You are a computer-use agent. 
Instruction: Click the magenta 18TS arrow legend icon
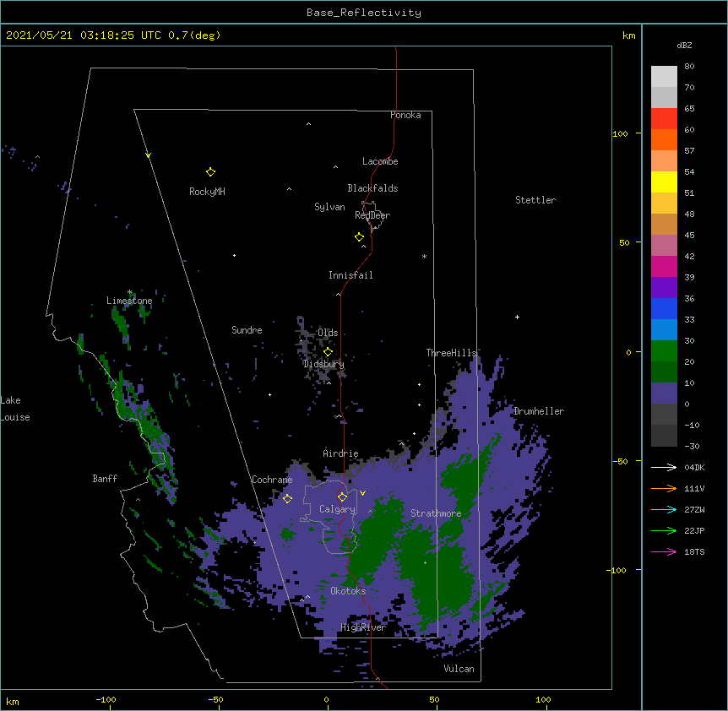click(x=664, y=551)
